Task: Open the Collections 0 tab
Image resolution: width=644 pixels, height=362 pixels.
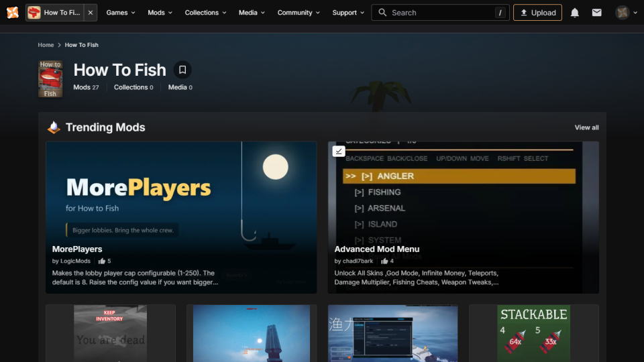Action: coord(133,87)
